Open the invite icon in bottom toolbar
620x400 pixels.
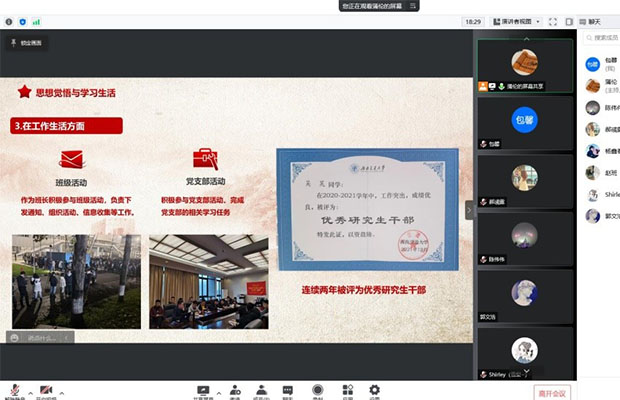pos(235,390)
